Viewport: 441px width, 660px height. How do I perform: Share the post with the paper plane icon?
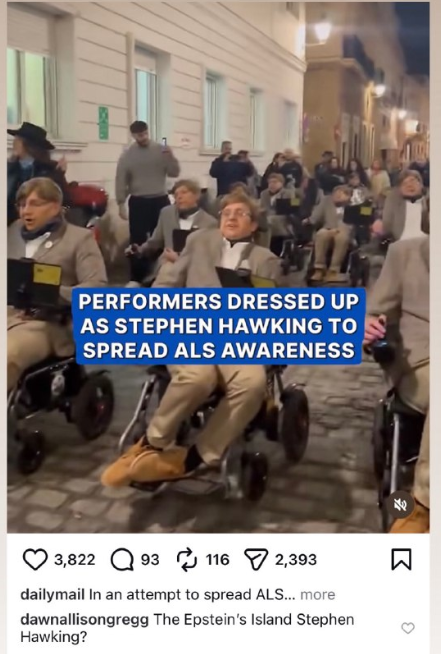[256, 559]
